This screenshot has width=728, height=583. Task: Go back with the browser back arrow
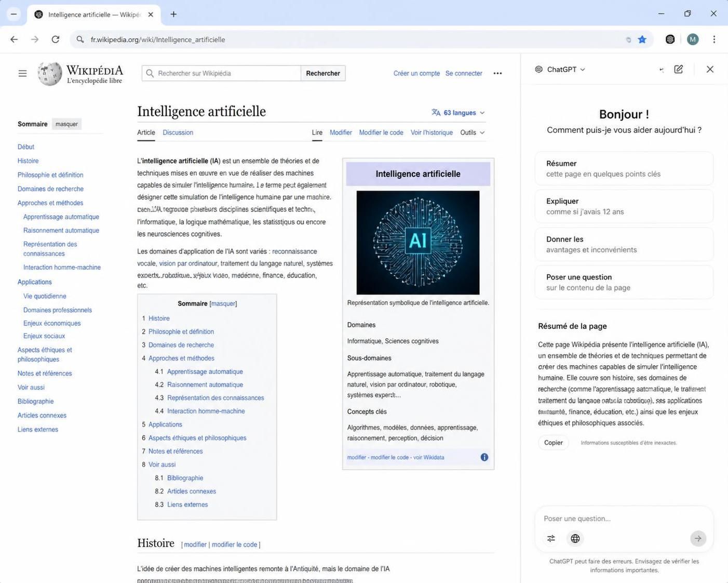14,39
